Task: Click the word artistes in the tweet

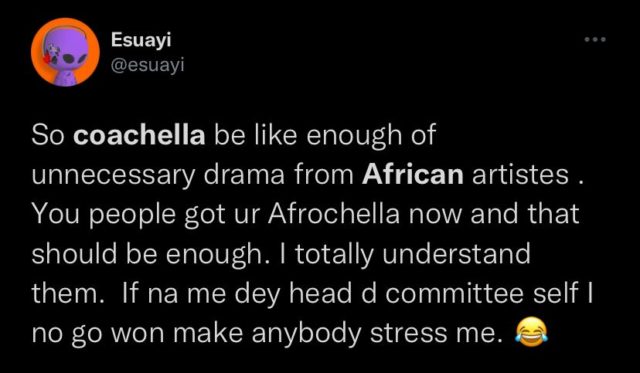Action: (x=520, y=175)
